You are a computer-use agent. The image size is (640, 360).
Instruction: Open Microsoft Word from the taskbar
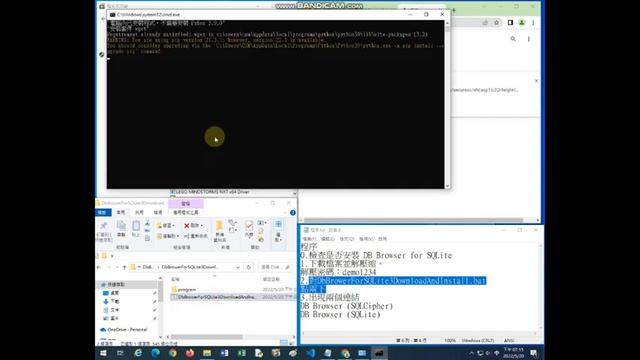pos(224,353)
